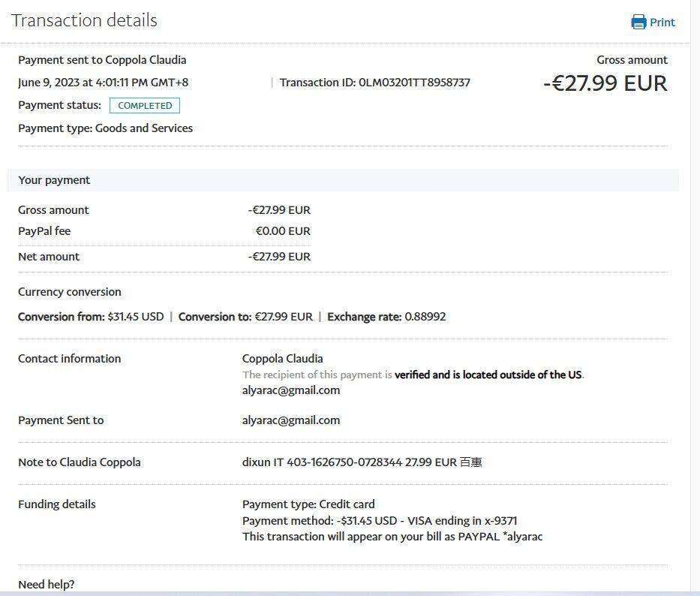Click the large -€27.99 EUR gross amount
The image size is (700, 596).
(x=605, y=83)
